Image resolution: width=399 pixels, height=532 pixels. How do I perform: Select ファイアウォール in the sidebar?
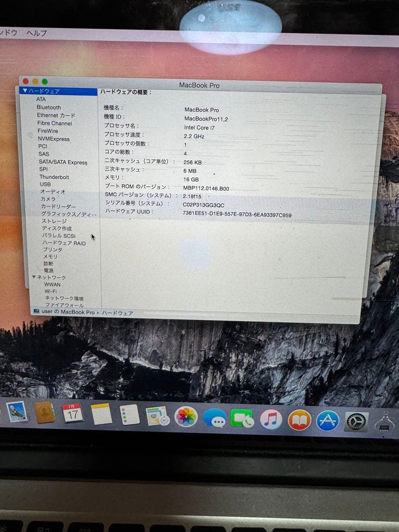[65, 305]
